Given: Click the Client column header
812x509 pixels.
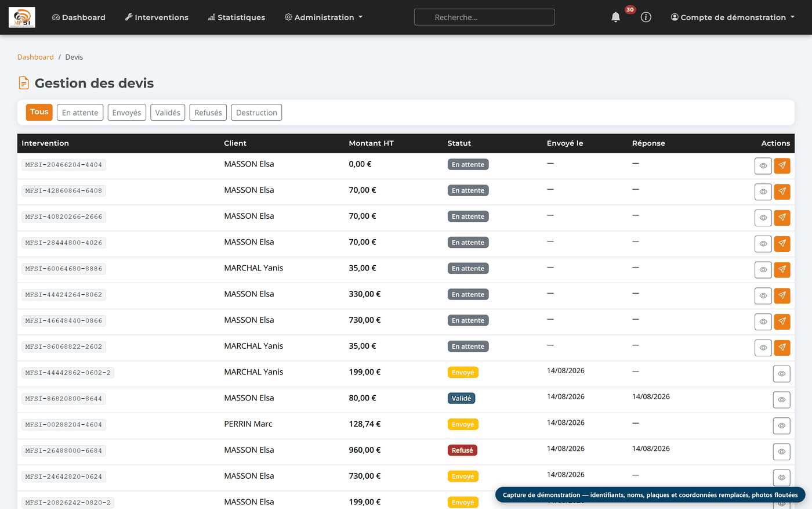Looking at the screenshot, I should pos(235,143).
